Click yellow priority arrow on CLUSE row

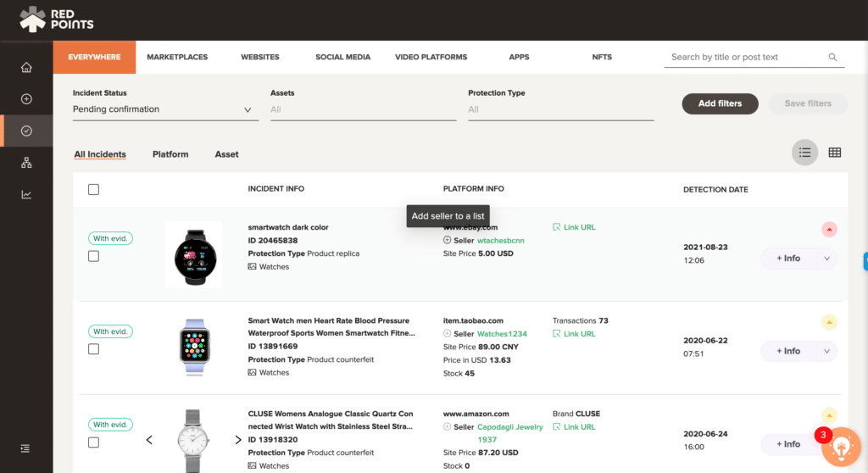click(829, 415)
